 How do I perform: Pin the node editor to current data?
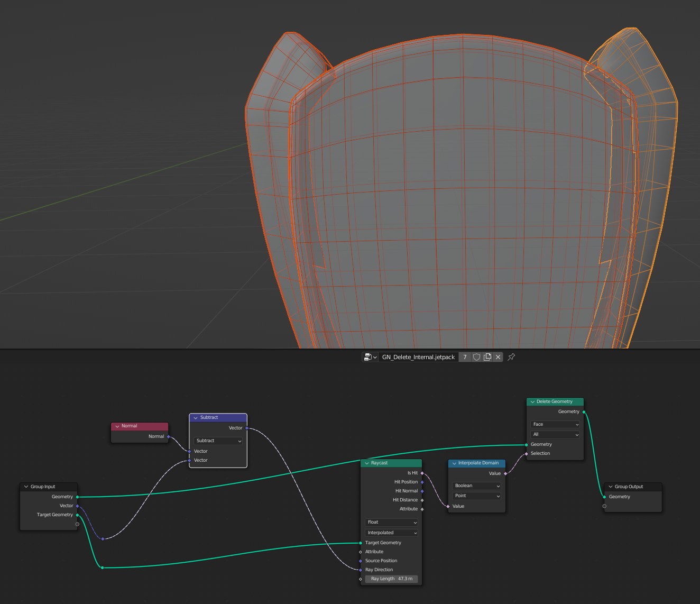[x=511, y=357]
